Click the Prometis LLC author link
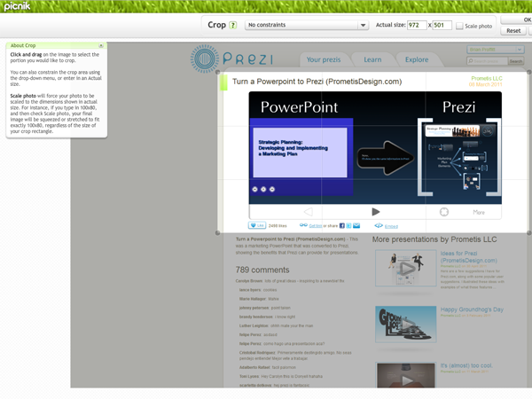The image size is (532, 399). 487,78
